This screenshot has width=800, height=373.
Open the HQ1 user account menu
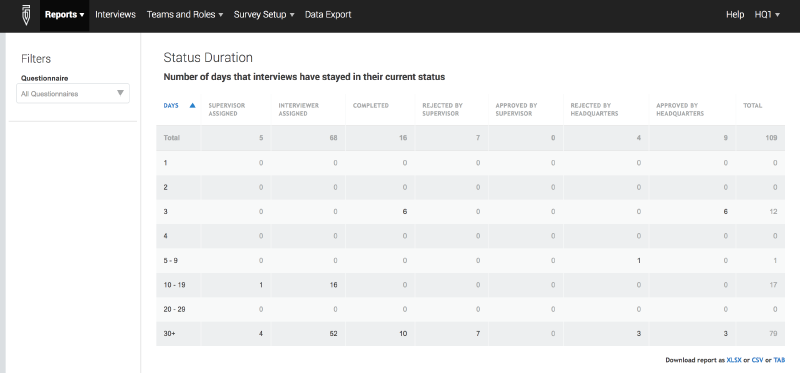pos(767,15)
